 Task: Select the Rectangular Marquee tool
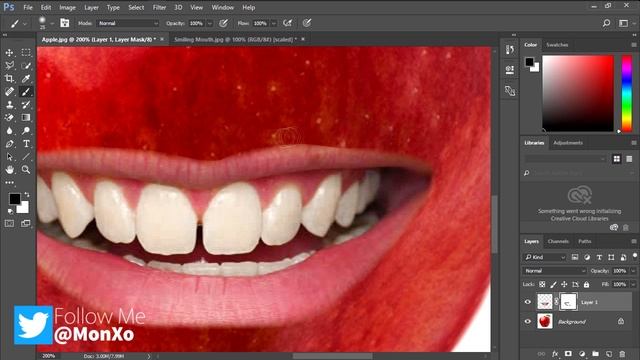[26, 53]
